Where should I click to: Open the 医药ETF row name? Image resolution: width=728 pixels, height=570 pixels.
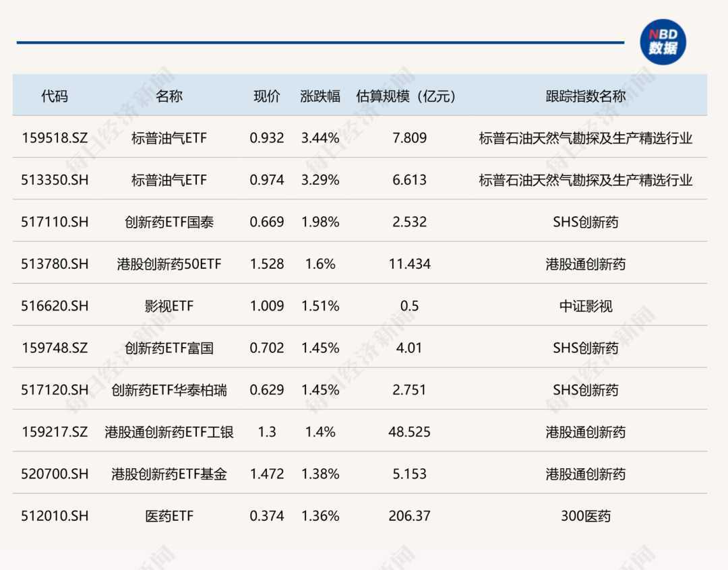(x=169, y=516)
